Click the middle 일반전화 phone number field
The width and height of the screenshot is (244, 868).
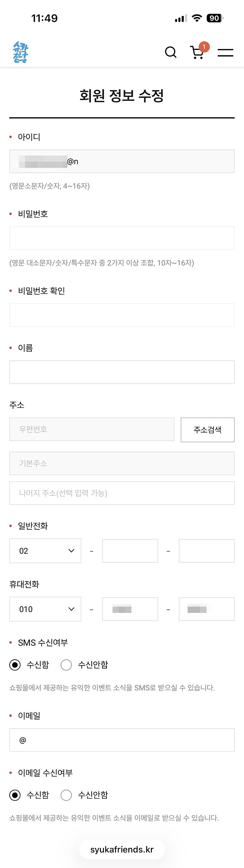(x=130, y=551)
